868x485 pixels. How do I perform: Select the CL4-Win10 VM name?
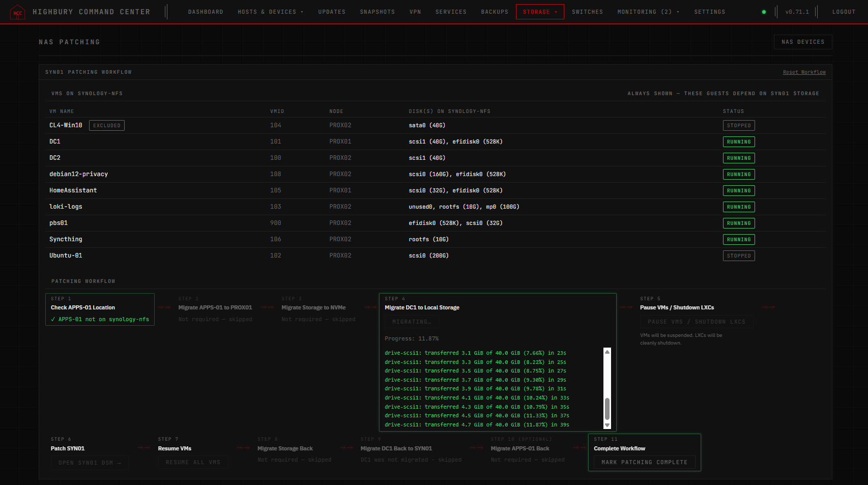66,125
